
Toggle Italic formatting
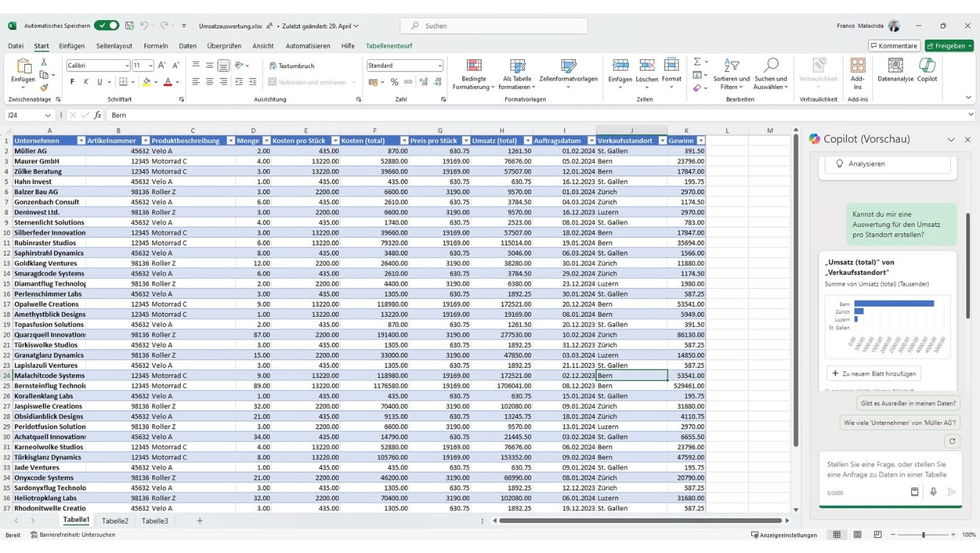click(85, 82)
